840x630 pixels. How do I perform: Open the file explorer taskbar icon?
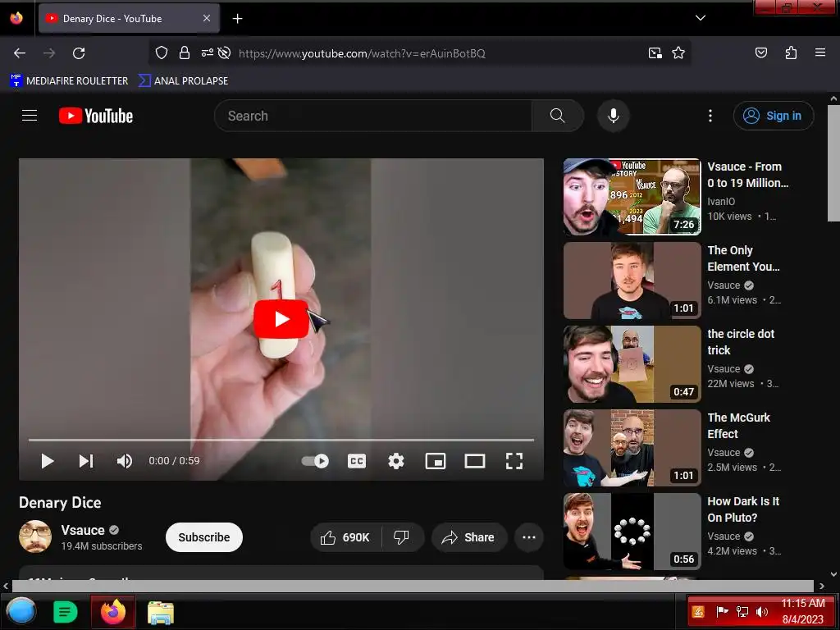(160, 612)
